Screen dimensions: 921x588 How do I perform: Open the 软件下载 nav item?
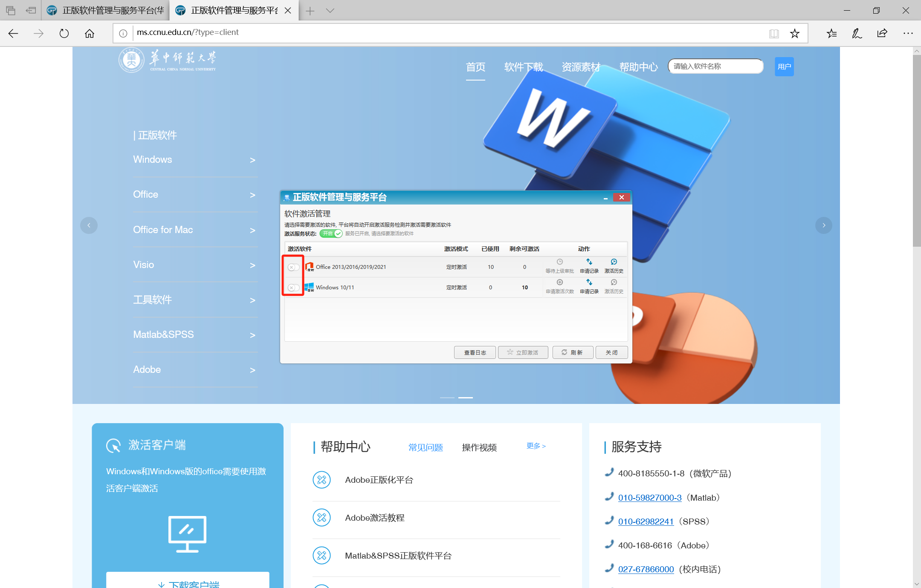[x=524, y=67]
